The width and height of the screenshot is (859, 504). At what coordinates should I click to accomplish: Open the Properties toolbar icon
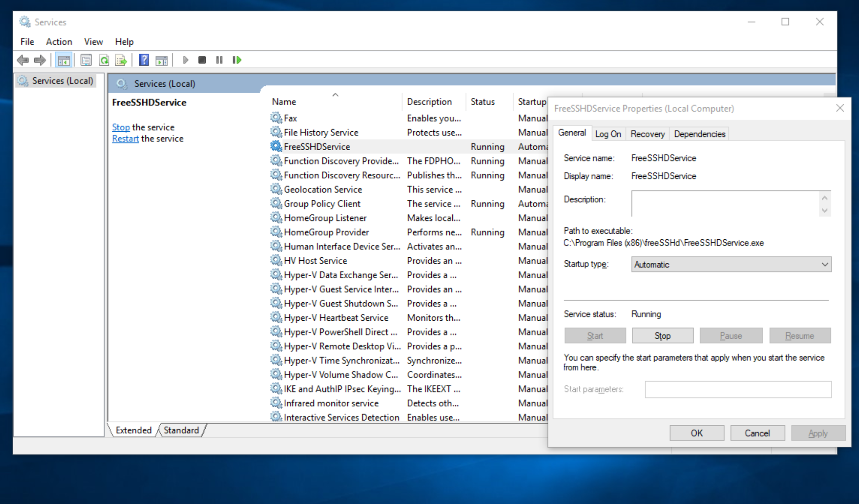[86, 60]
